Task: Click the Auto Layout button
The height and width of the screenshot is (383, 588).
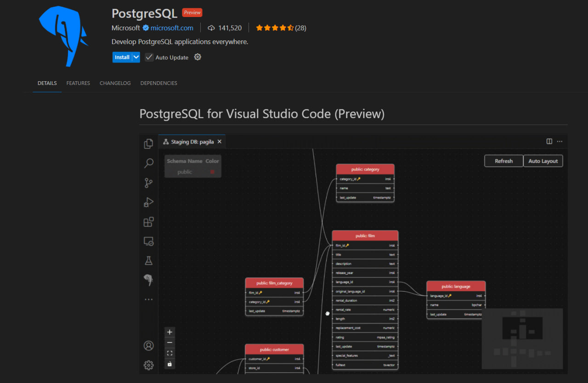Action: coord(543,161)
